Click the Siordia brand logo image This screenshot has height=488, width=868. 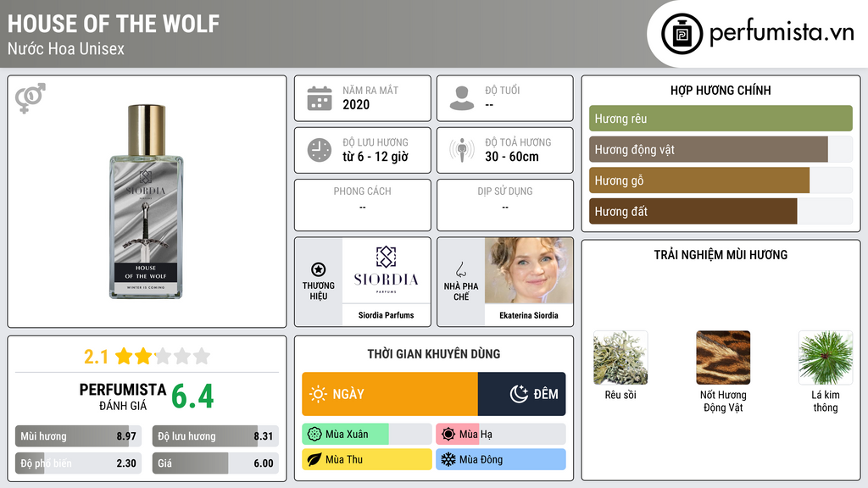coord(386,270)
